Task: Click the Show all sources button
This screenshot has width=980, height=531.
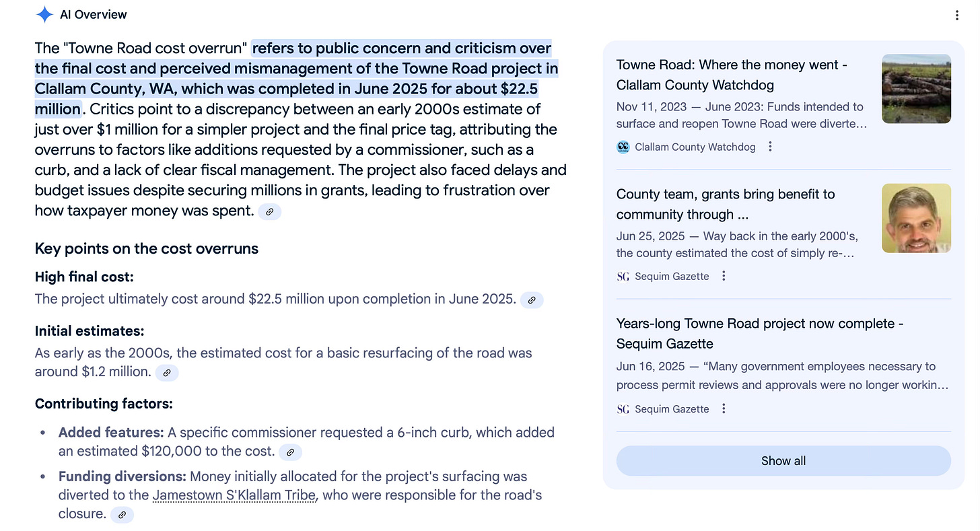Action: click(783, 461)
